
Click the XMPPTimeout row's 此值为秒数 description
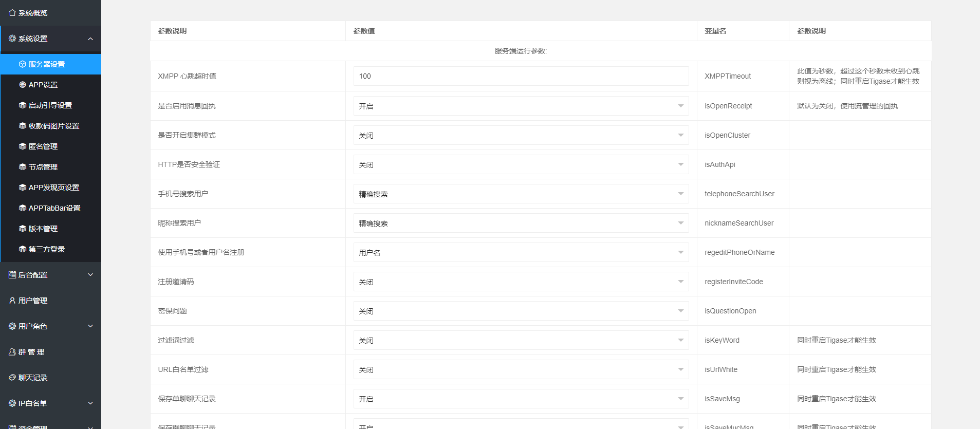(x=858, y=76)
